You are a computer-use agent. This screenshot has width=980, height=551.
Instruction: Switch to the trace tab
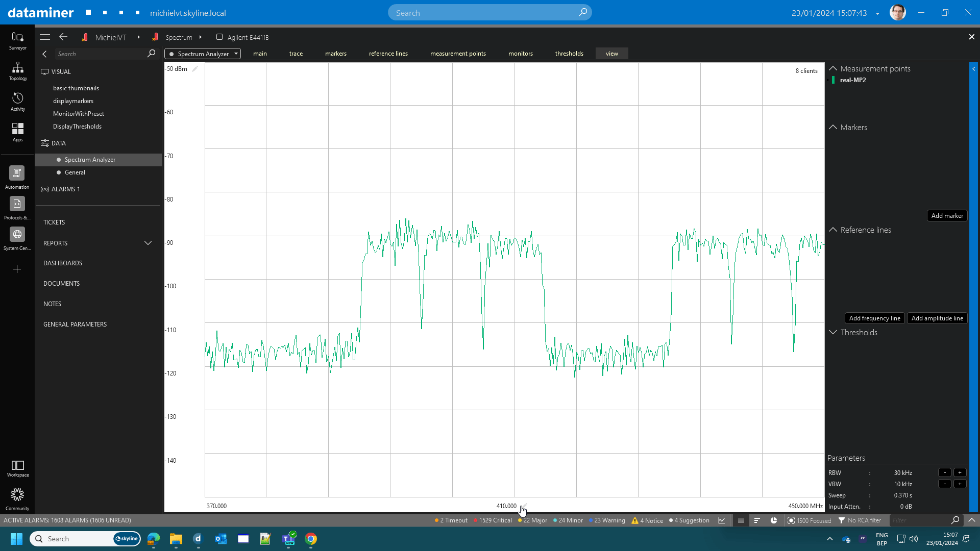pyautogui.click(x=296, y=53)
